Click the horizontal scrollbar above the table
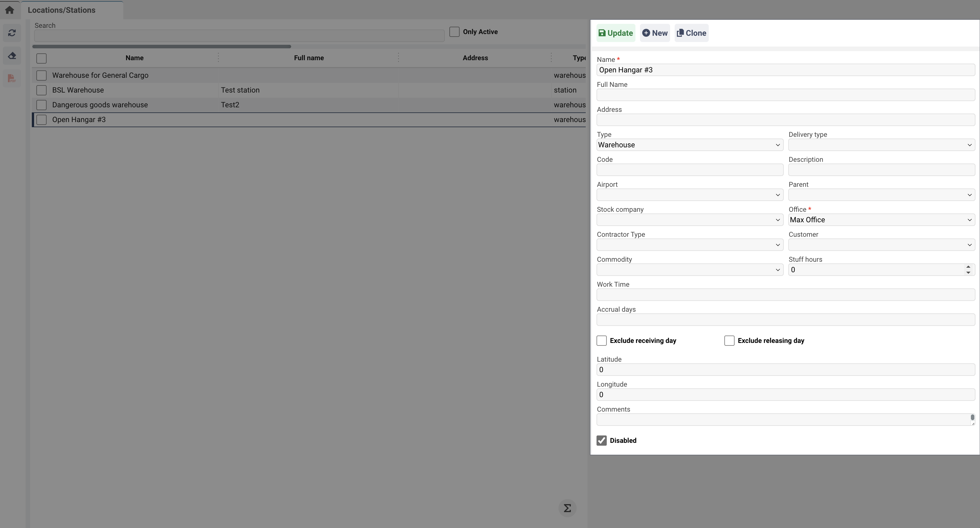Screen dimensions: 980x528 pyautogui.click(x=162, y=46)
